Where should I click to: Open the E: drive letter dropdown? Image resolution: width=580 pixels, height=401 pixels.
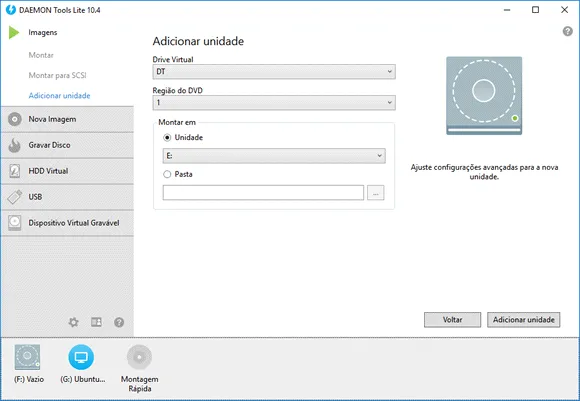click(x=274, y=156)
